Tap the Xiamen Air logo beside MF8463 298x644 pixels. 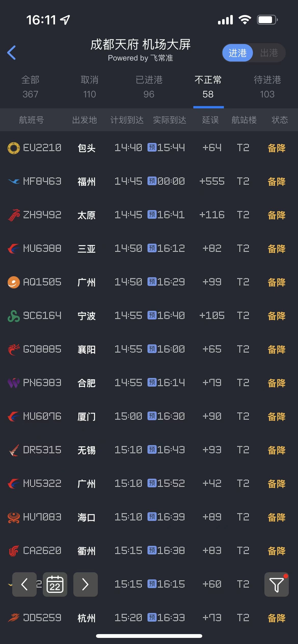[x=14, y=182]
